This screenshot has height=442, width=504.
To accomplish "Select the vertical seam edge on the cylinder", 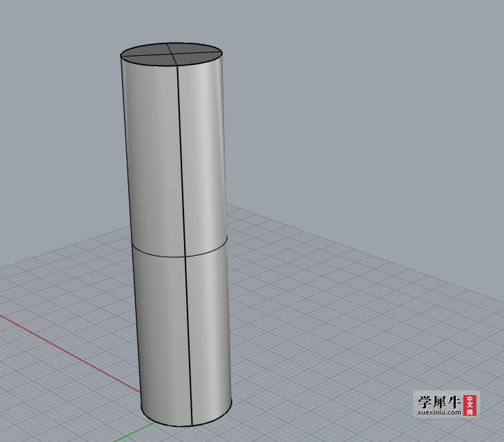I will click(x=185, y=244).
